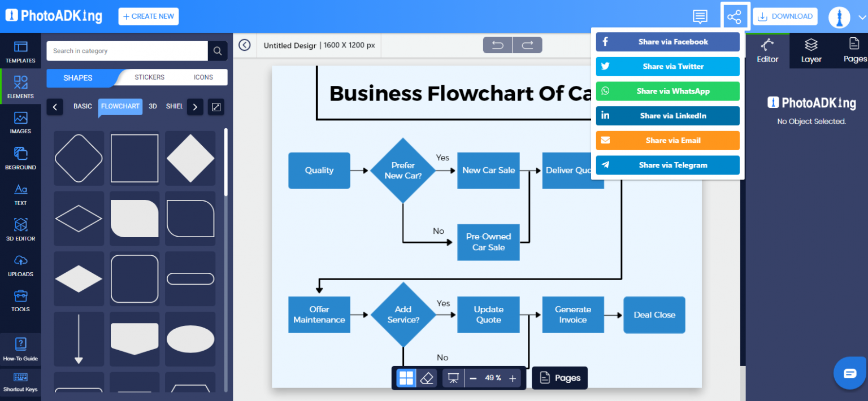
Task: Share via Telegram
Action: 667,165
